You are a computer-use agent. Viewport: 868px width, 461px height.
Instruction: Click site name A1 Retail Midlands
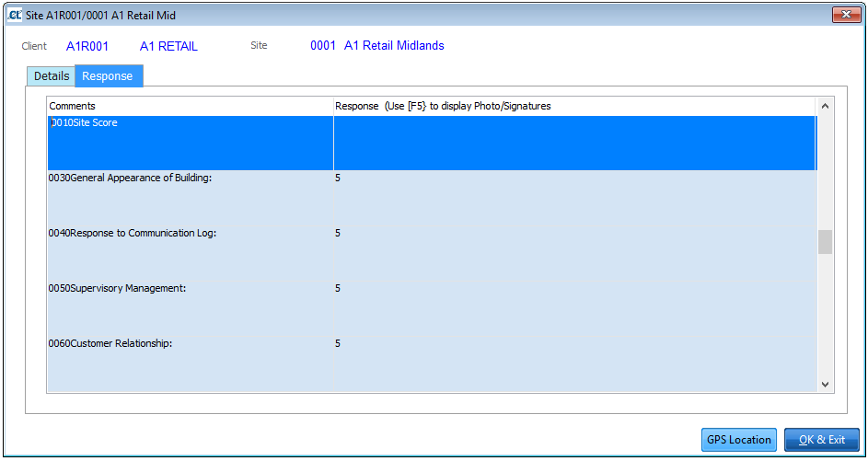[394, 45]
